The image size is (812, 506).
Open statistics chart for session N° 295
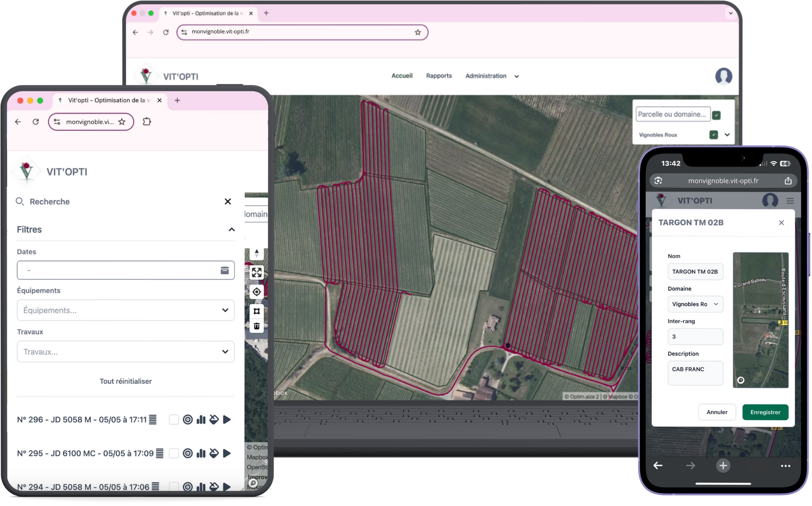coord(201,453)
